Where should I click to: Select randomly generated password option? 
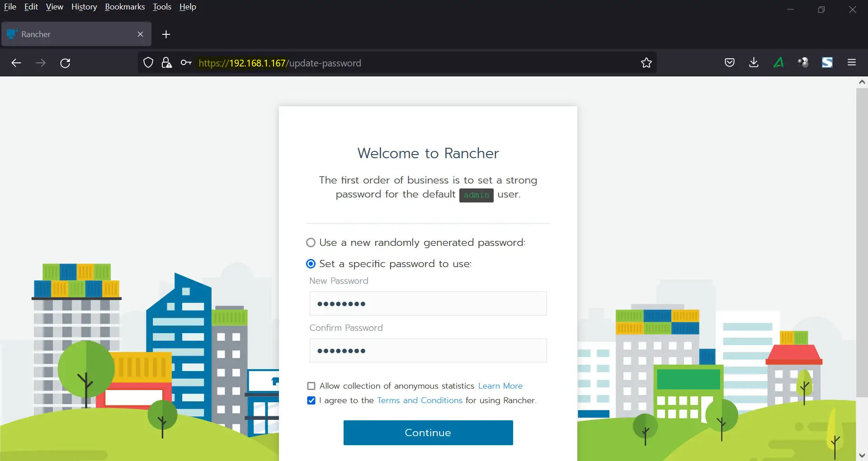pyautogui.click(x=311, y=243)
